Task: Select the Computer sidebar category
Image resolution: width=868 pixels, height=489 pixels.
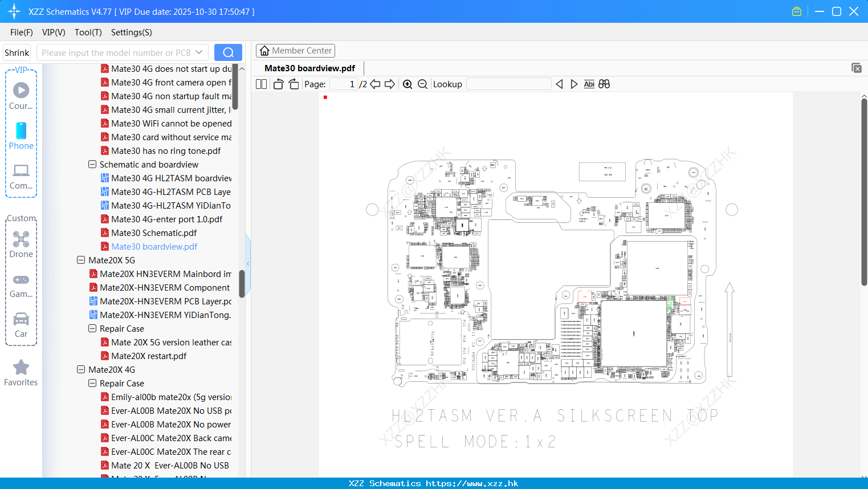Action: point(21,176)
